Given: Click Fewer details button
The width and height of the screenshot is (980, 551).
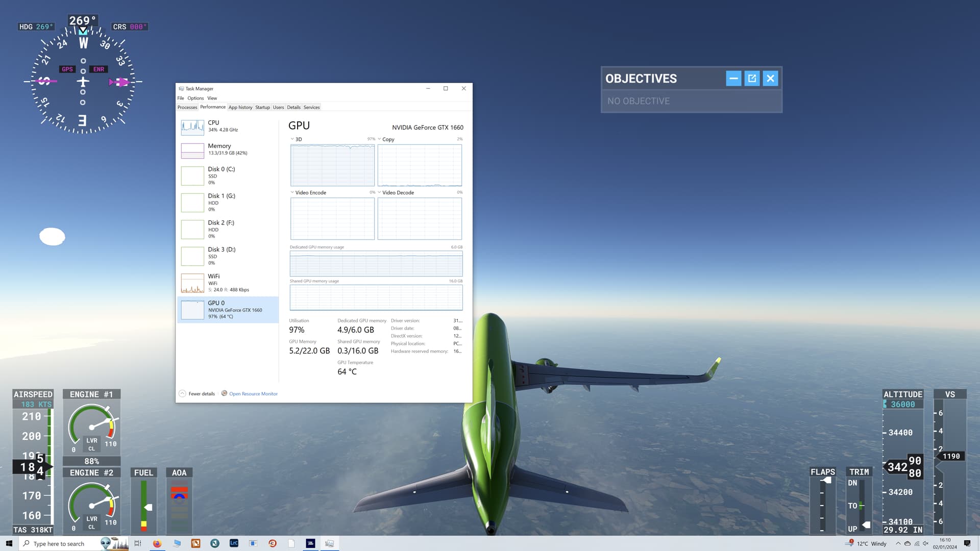Looking at the screenshot, I should pyautogui.click(x=197, y=394).
